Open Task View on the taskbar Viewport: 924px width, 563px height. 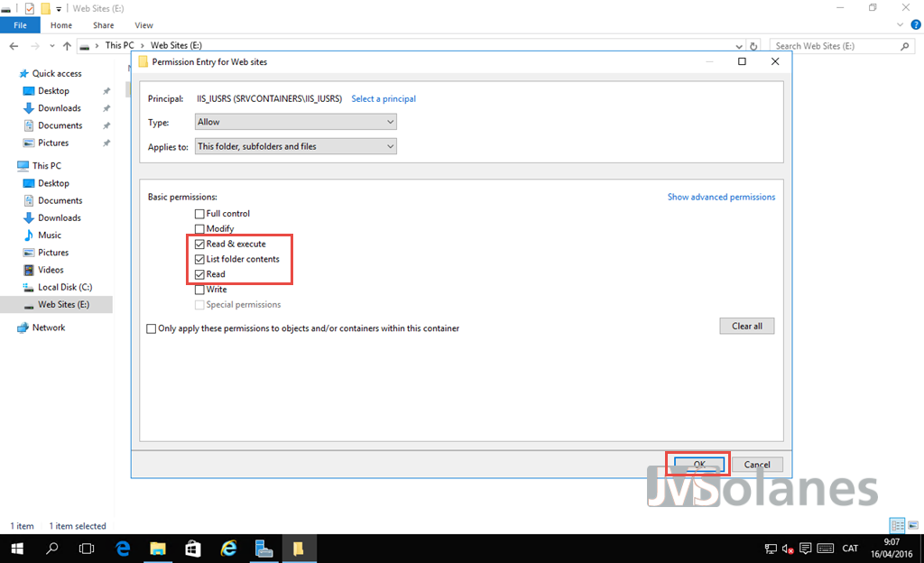pos(87,549)
